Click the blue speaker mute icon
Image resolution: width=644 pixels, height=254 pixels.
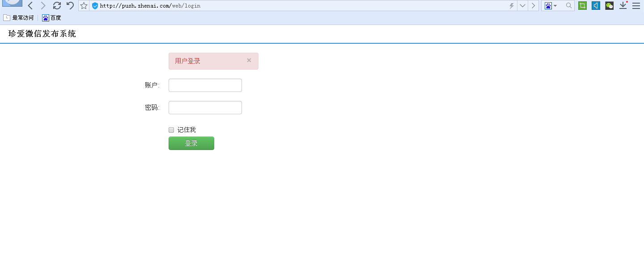point(596,6)
